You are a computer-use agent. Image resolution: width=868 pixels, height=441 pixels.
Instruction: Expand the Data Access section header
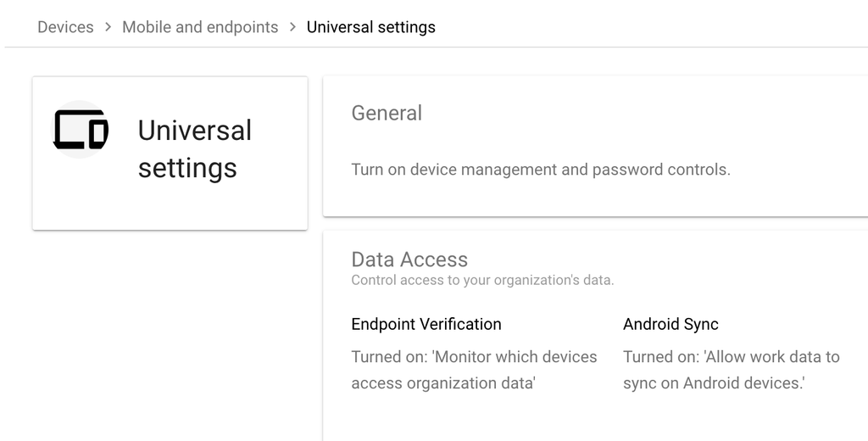pyautogui.click(x=409, y=259)
